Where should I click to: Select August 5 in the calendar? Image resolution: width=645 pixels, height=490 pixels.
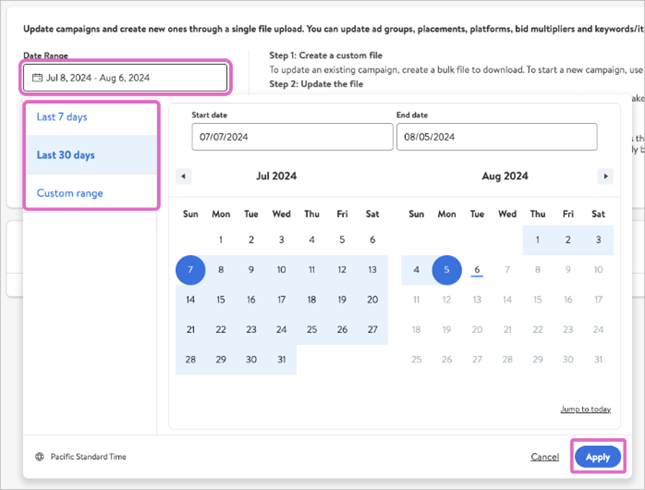point(447,270)
